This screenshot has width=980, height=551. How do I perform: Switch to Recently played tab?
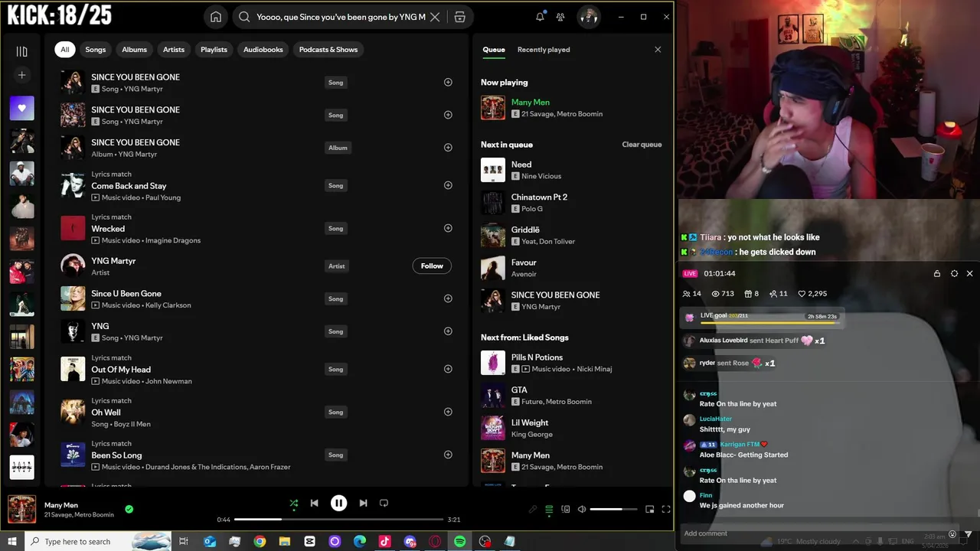tap(544, 50)
